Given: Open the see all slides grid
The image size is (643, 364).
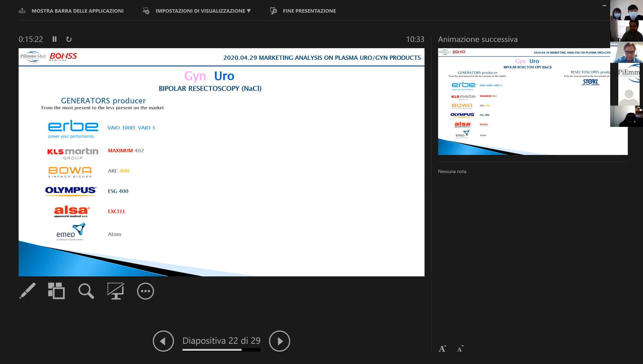Looking at the screenshot, I should 56,291.
